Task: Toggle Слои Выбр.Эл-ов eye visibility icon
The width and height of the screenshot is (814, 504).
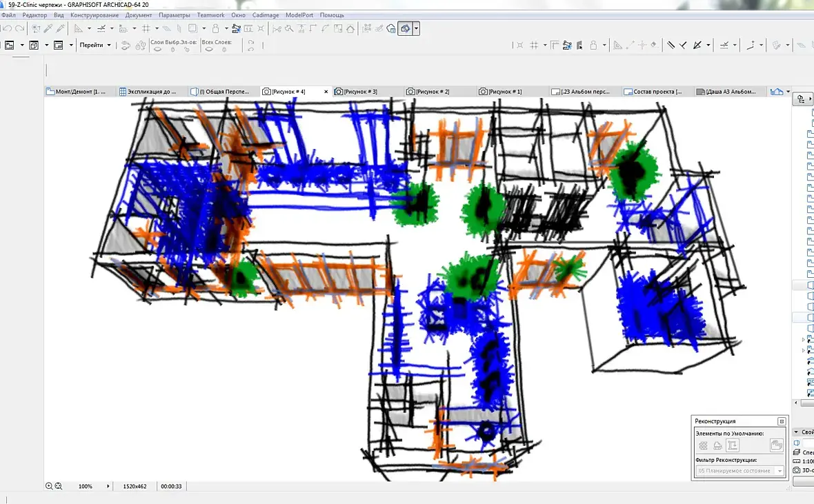Action: 158,50
